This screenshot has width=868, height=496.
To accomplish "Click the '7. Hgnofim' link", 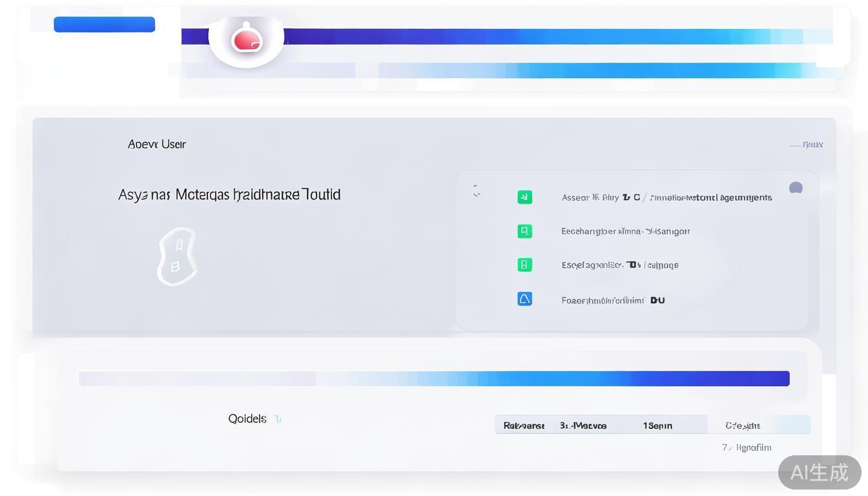I will click(x=747, y=448).
